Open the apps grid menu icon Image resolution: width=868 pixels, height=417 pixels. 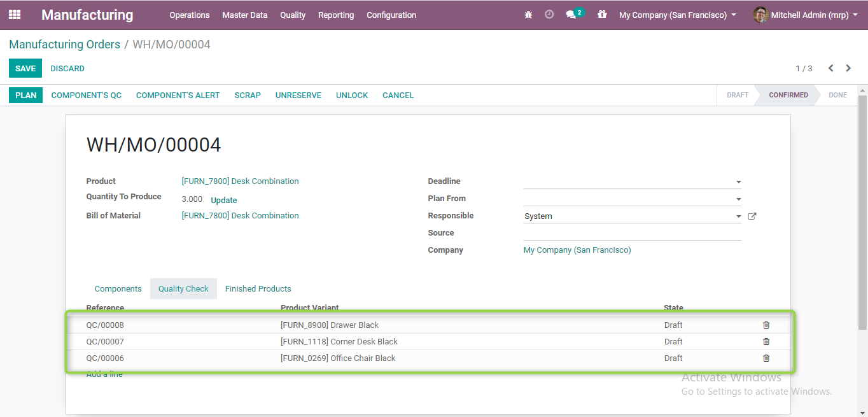(x=15, y=15)
